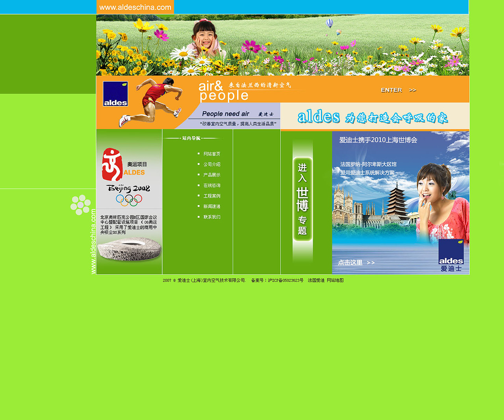
Task: Click the 法国罗纳-阿尔卑斯大区馆 text line
Action: [369, 164]
